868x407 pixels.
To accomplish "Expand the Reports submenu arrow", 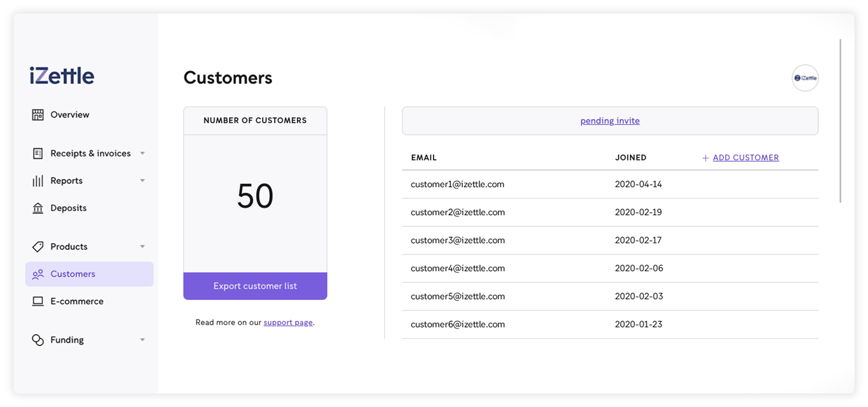I will click(142, 181).
